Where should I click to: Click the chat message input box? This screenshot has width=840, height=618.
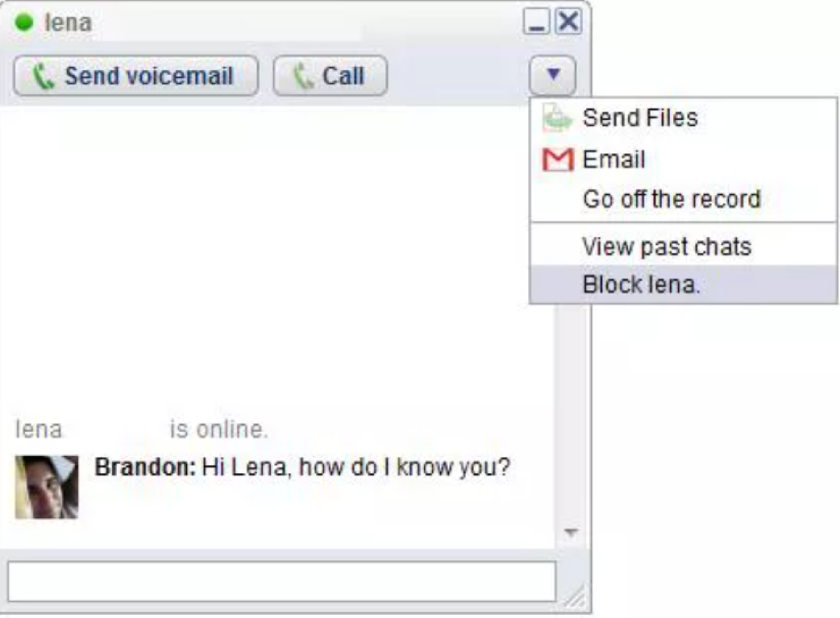click(x=282, y=581)
